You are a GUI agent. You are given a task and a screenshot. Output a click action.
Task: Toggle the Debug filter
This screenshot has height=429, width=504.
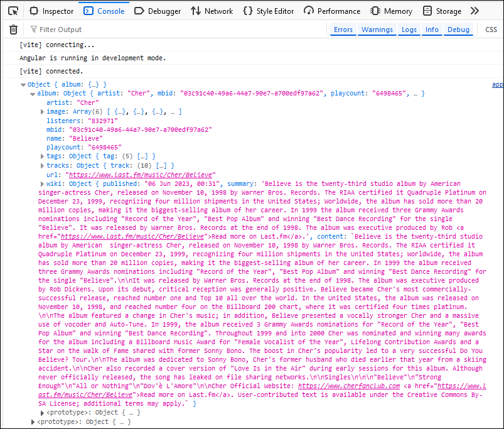[x=458, y=30]
